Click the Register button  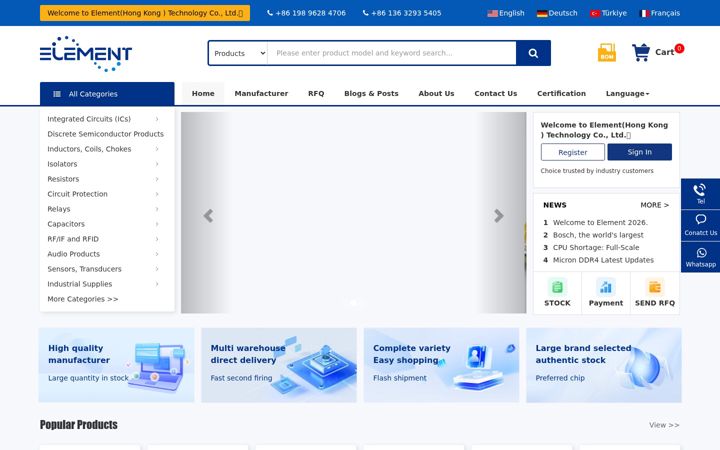(573, 152)
